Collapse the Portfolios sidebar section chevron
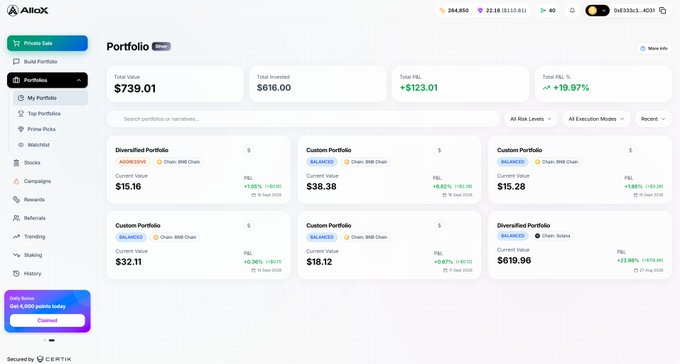This screenshot has height=364, width=680. (79, 80)
